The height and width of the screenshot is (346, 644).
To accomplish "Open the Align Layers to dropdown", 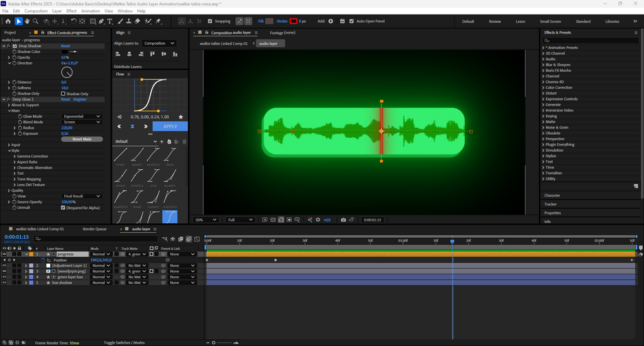I will pos(158,43).
